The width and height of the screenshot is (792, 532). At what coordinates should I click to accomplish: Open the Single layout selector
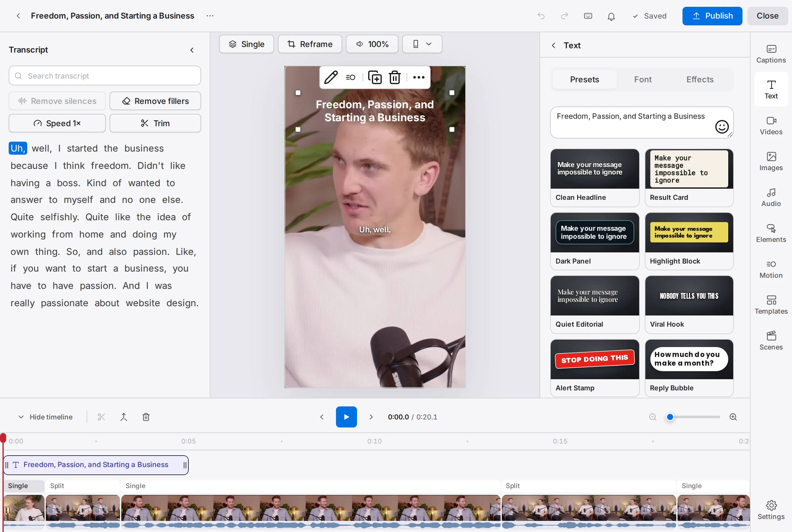coord(246,44)
